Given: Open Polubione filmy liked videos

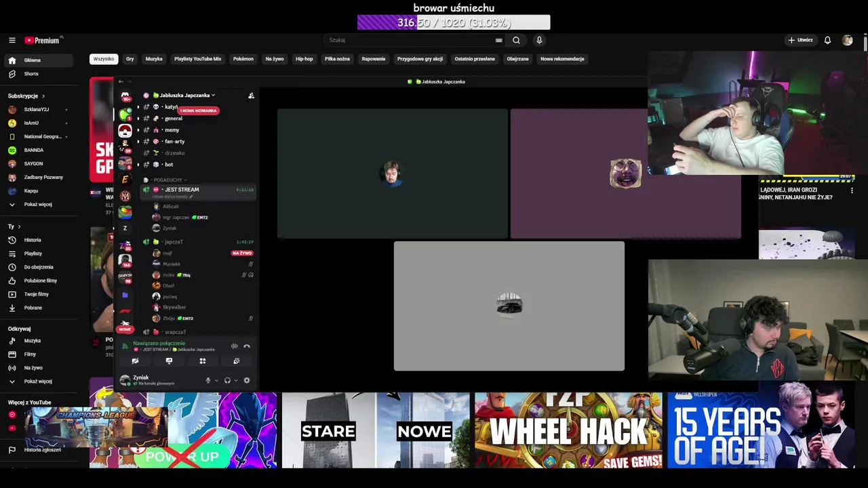Looking at the screenshot, I should click(x=38, y=281).
